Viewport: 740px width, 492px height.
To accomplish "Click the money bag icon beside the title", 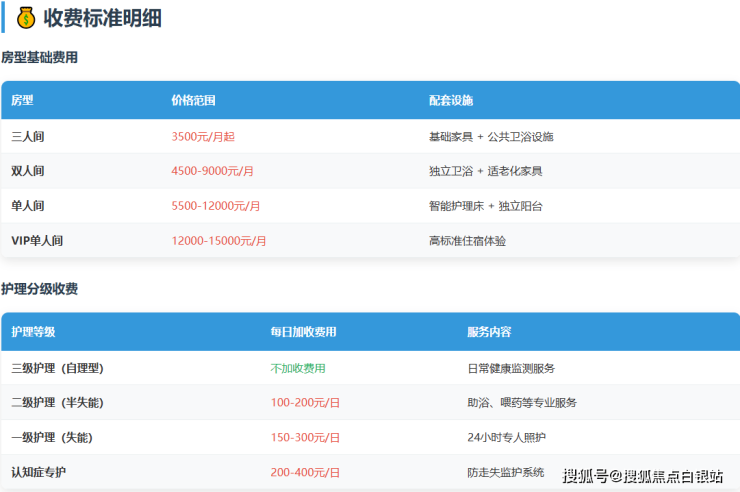I will (25, 17).
